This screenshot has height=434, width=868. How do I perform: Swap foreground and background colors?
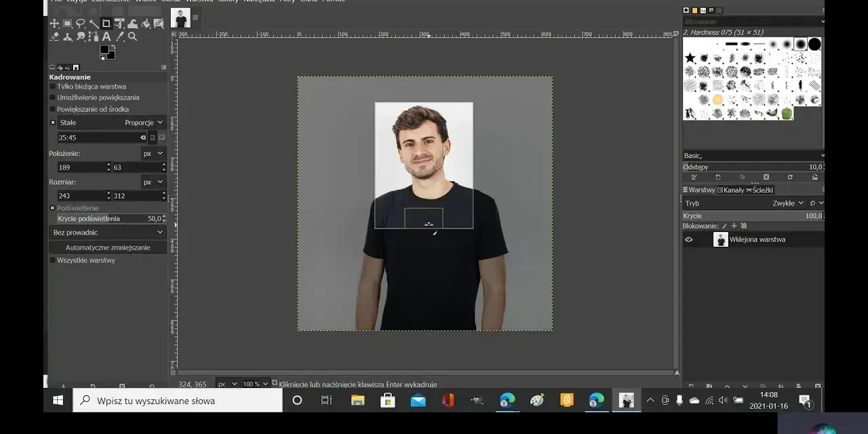point(113,47)
